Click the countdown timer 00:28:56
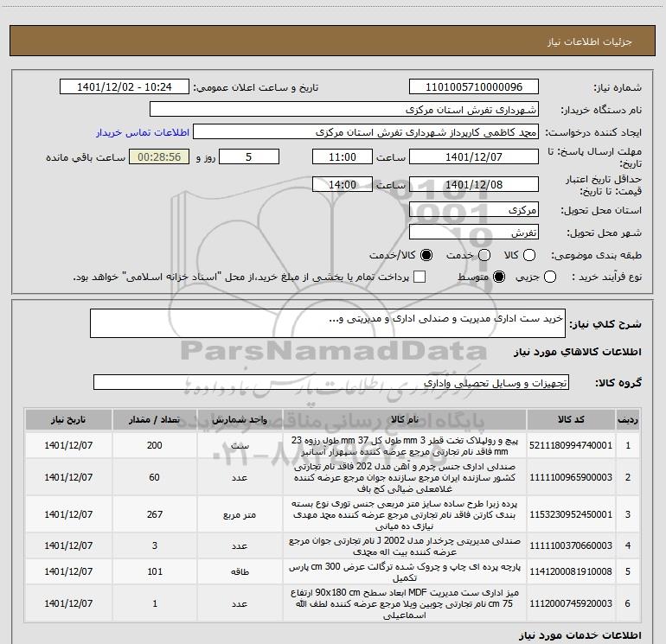Screen dimensions: 666x644 (159, 156)
